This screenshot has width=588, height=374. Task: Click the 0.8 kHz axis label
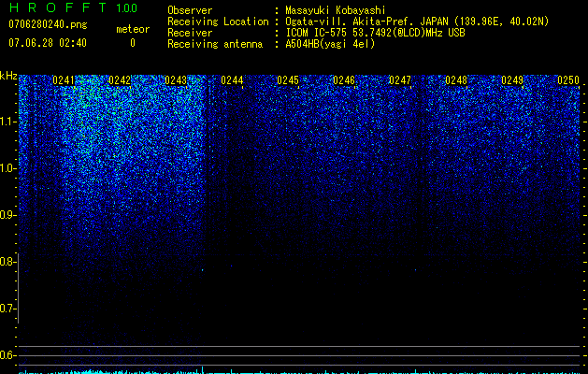pos(7,262)
